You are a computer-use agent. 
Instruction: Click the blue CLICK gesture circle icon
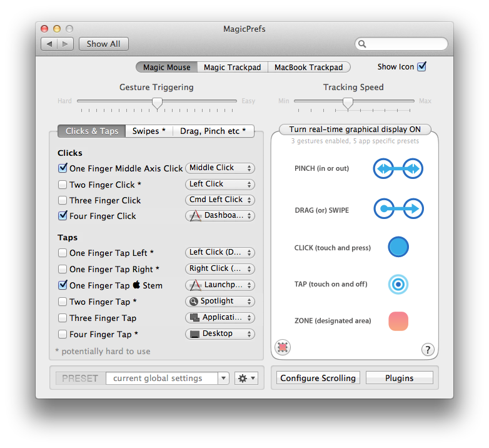pyautogui.click(x=398, y=247)
